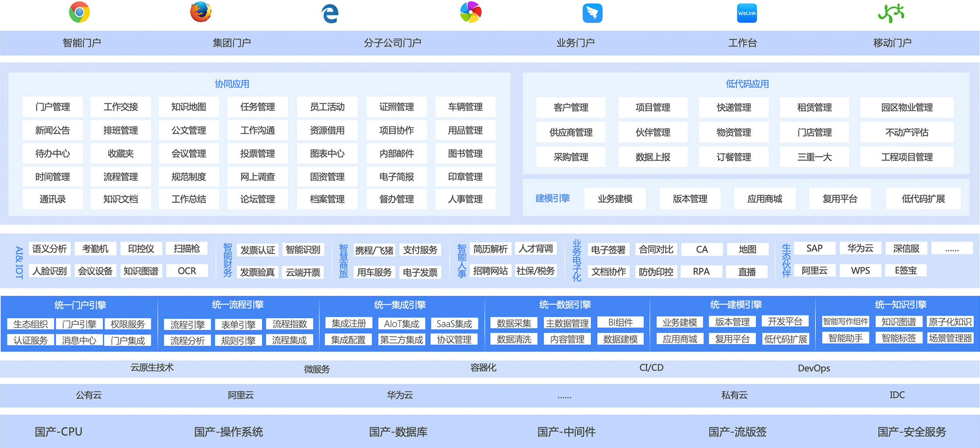The height and width of the screenshot is (448, 980).
Task: Open the 智能门户 portal tab
Action: coord(82,43)
